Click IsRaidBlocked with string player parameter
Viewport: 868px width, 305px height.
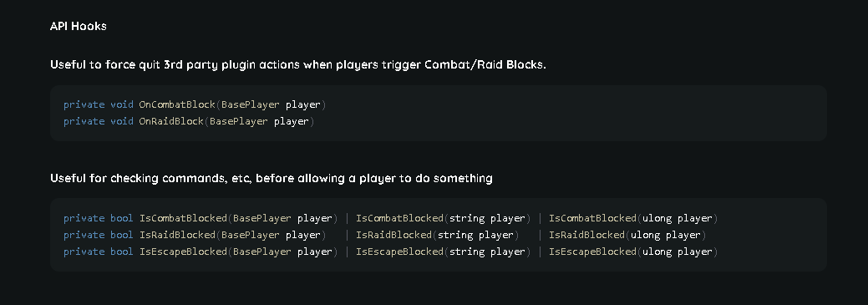[x=437, y=235]
